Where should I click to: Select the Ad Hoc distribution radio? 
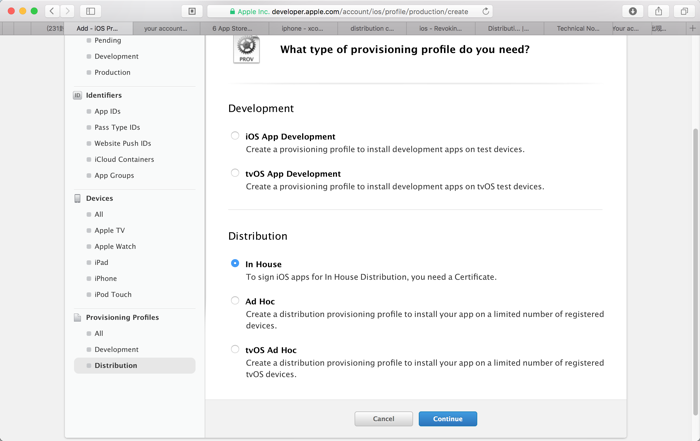(235, 300)
